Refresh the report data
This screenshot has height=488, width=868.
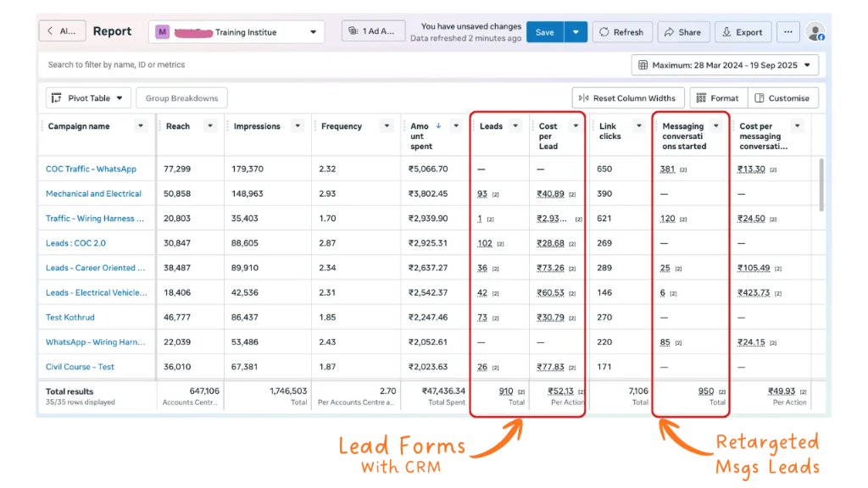pos(621,32)
